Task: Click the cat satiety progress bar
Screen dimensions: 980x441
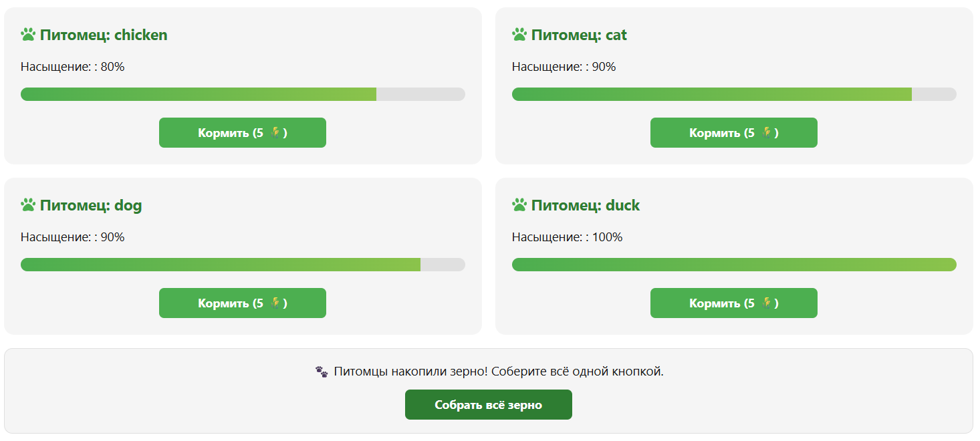Action: tap(734, 94)
